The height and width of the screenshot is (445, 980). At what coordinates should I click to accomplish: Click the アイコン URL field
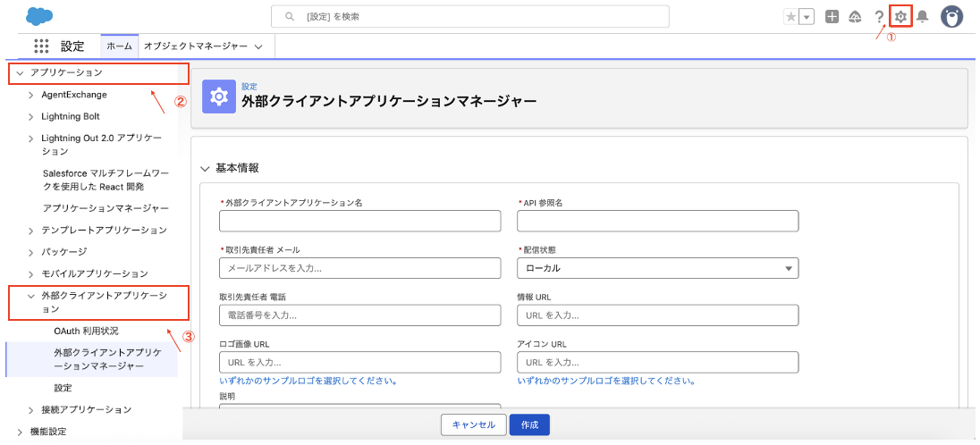pos(658,363)
